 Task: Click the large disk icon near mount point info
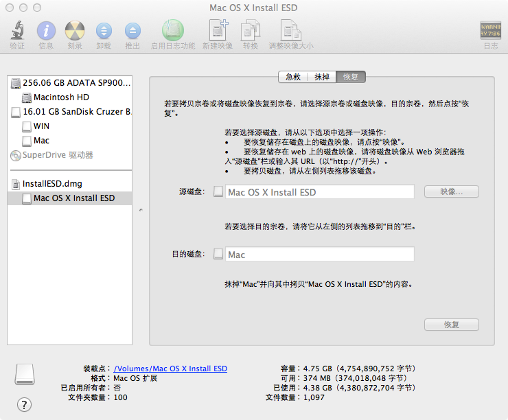coord(25,374)
